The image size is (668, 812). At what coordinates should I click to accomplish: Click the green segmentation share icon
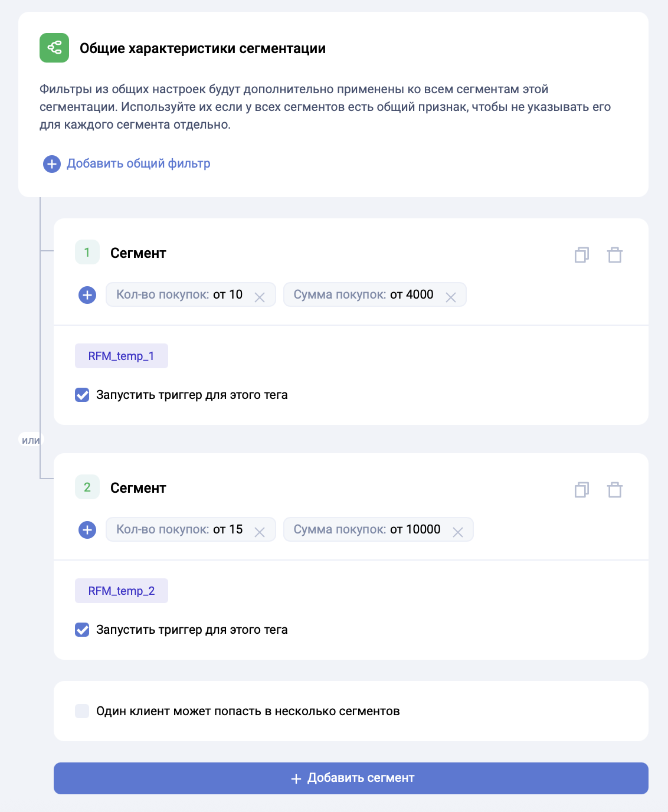click(x=54, y=48)
